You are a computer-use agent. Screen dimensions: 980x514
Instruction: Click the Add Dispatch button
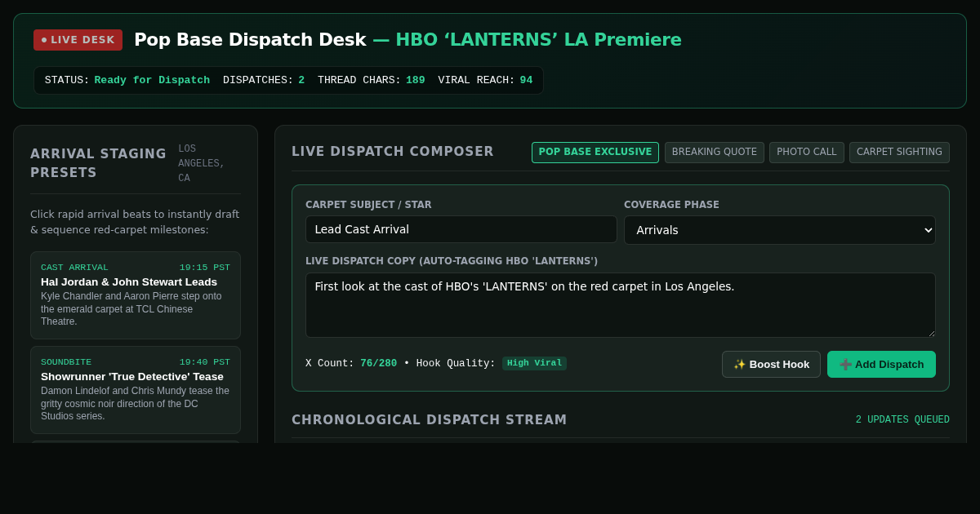pyautogui.click(x=881, y=365)
